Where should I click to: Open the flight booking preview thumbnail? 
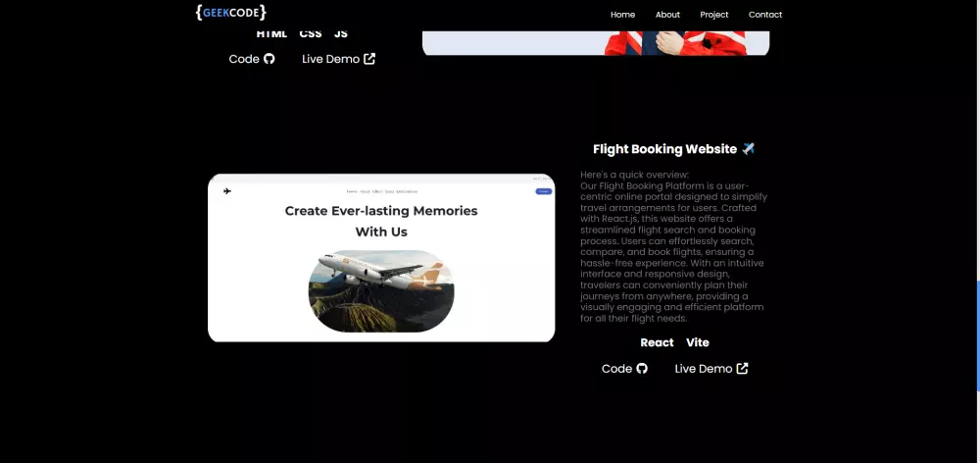(x=381, y=258)
